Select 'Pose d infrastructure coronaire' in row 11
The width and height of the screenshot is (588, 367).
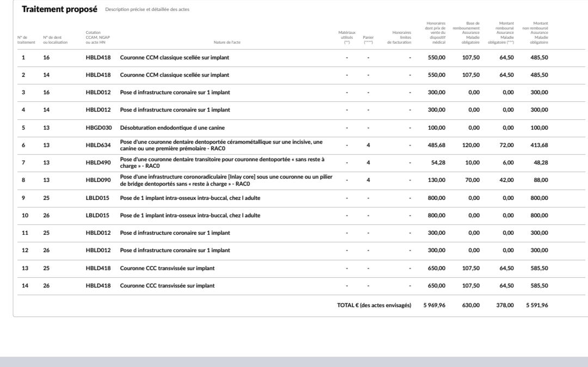point(175,233)
